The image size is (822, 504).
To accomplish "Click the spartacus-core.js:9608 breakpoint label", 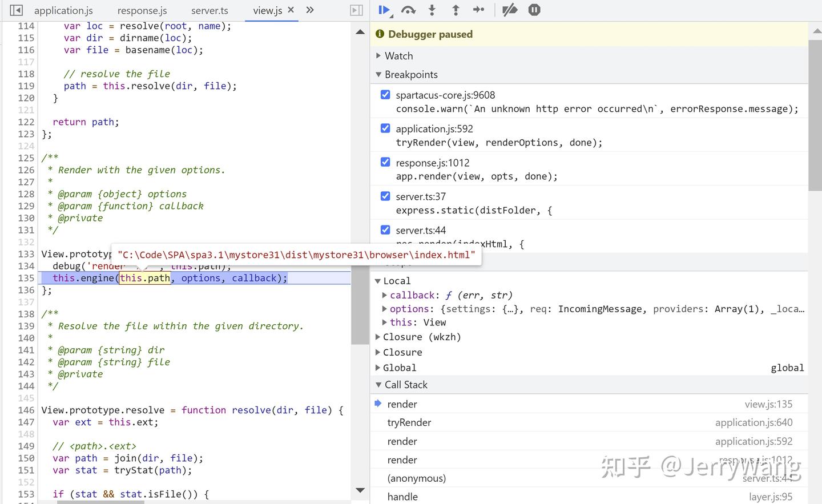I will [x=445, y=95].
